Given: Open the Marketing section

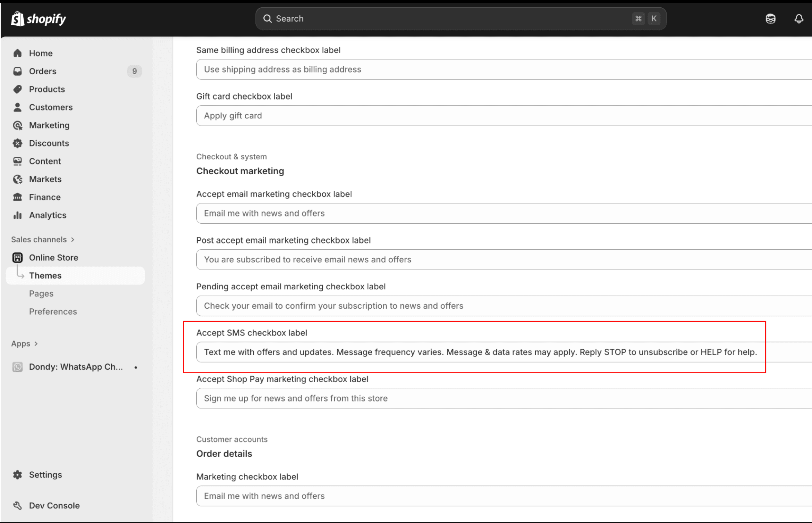Looking at the screenshot, I should point(49,125).
